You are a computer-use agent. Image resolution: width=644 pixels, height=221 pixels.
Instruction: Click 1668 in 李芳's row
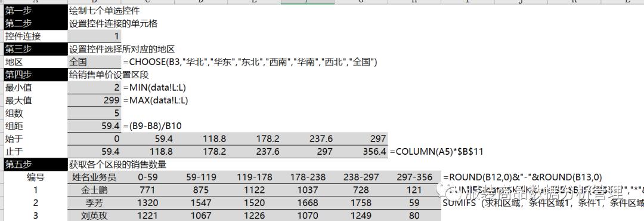308,203
